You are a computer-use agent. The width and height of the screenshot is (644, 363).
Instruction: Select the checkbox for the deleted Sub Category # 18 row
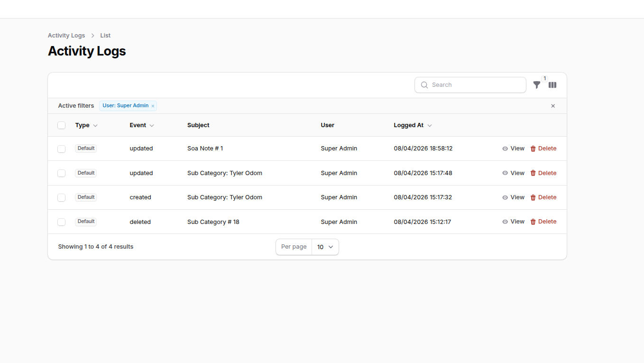pos(61,222)
